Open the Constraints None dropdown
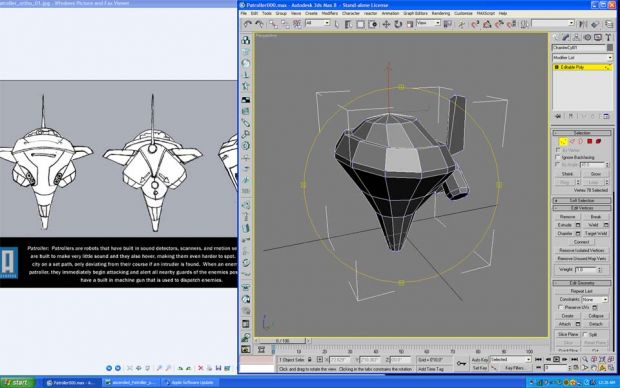Screen dimensions: 620x388 tap(594, 300)
